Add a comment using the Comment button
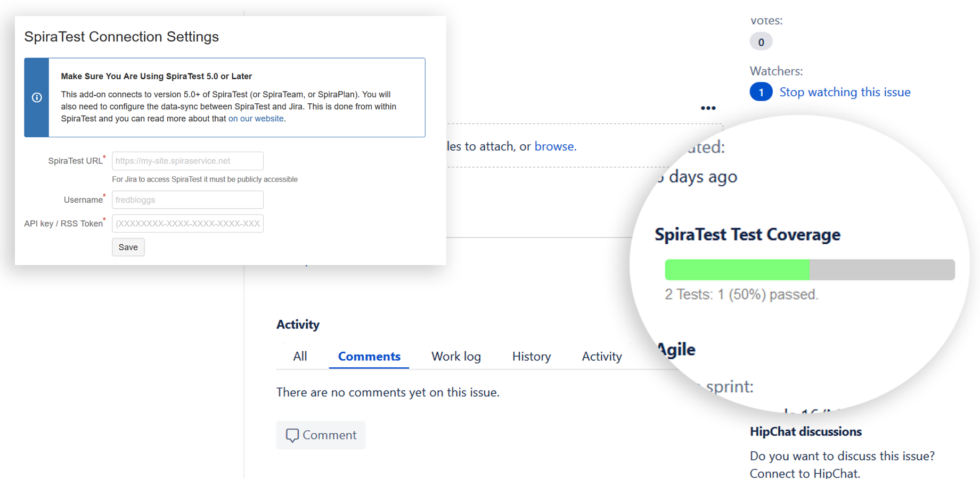 pos(321,435)
